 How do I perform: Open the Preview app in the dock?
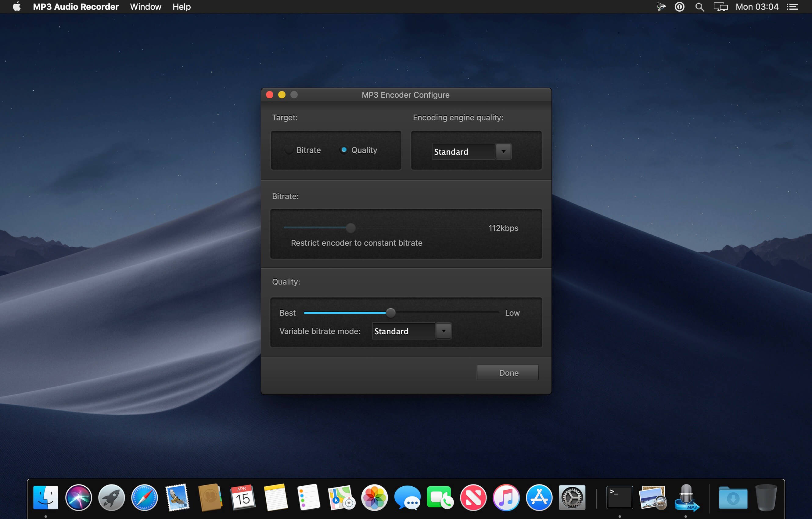point(652,497)
